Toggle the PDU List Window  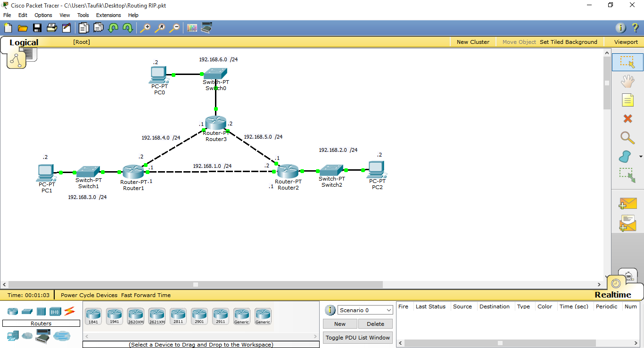(357, 337)
